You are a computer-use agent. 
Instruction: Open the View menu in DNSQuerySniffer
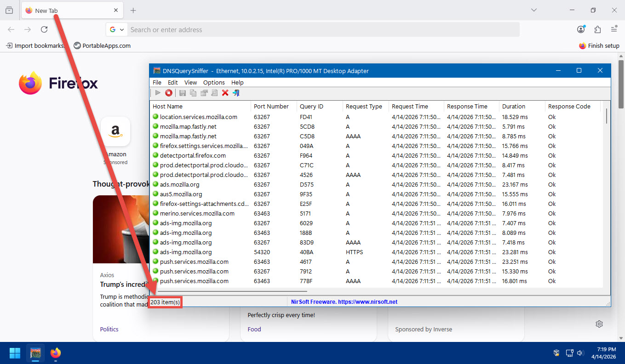pyautogui.click(x=190, y=82)
